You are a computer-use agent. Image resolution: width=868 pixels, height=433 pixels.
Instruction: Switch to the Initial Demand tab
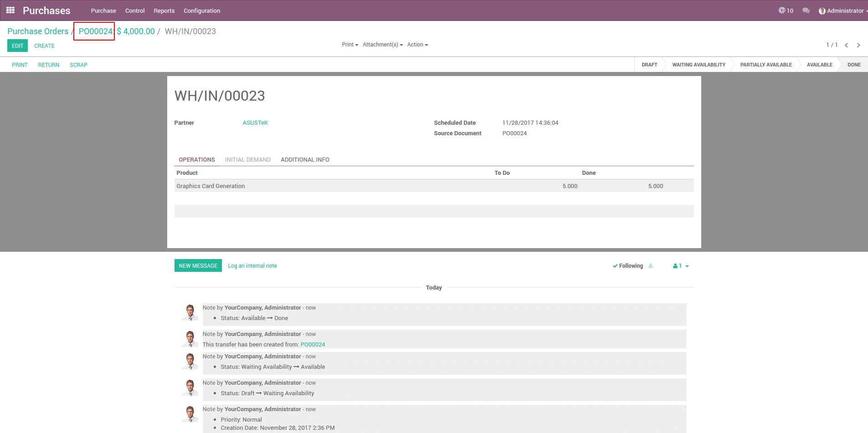pyautogui.click(x=247, y=160)
